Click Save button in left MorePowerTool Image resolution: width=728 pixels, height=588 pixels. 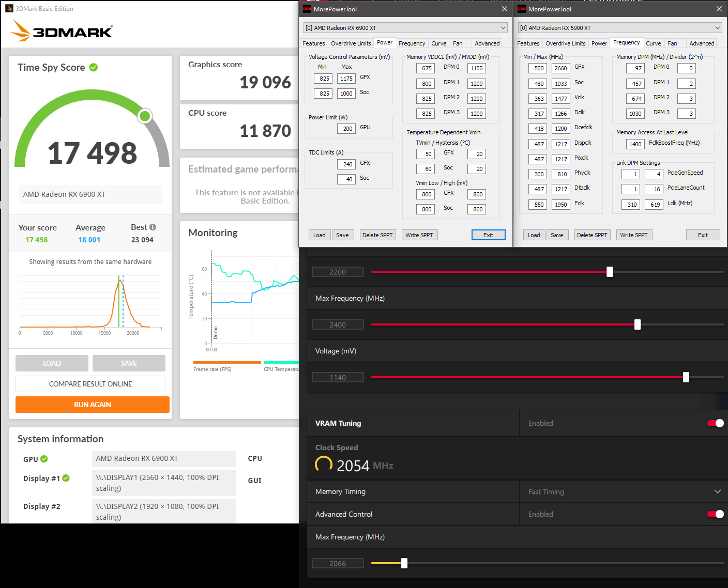point(342,235)
